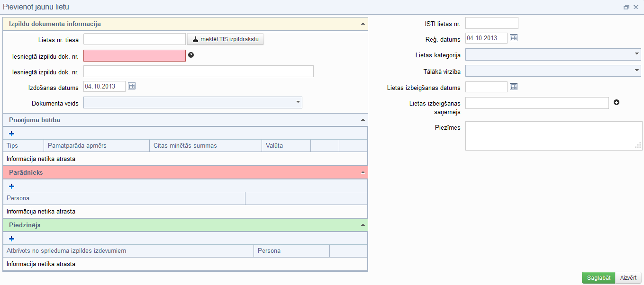Collapse Izpildu dokumenta informācija panel

(363, 24)
